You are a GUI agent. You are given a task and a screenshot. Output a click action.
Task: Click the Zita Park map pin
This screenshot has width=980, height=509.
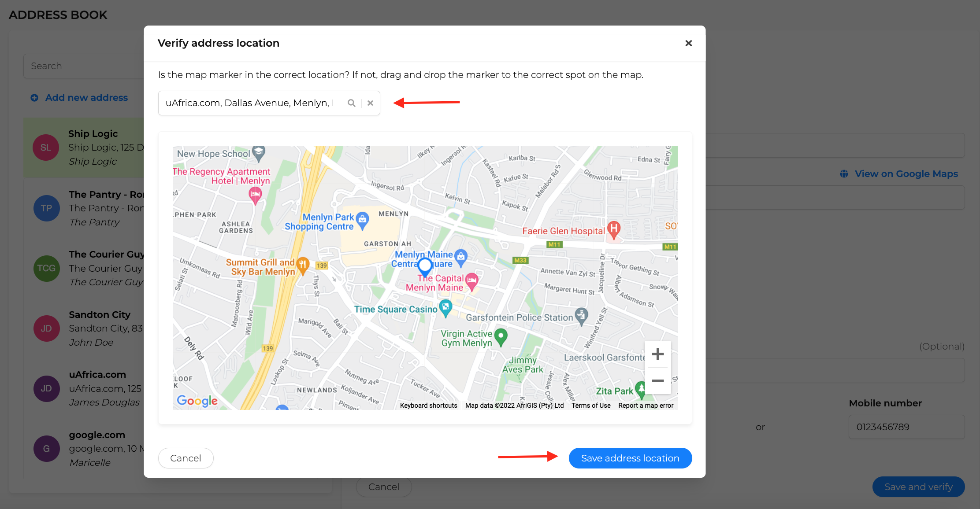(x=641, y=390)
